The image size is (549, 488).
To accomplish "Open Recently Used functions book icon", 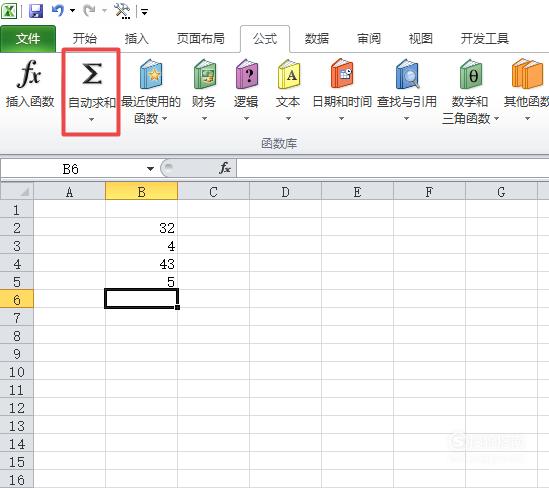I will click(151, 74).
